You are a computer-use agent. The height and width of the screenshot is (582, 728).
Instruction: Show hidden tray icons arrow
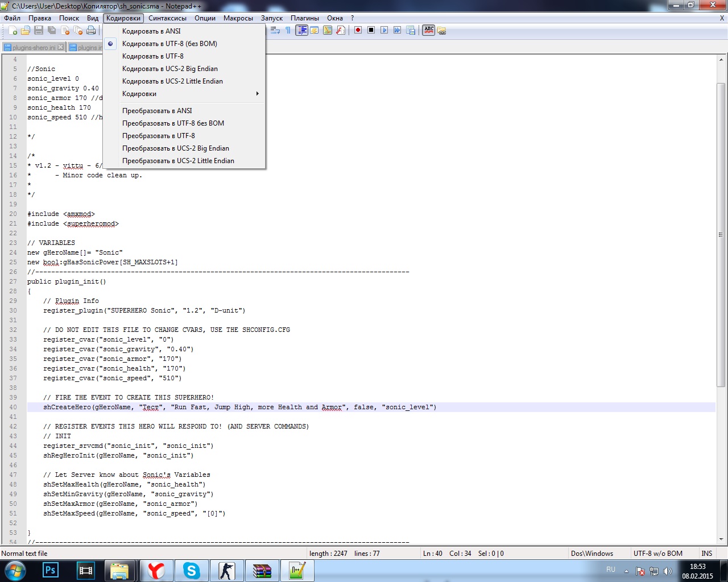(x=627, y=571)
